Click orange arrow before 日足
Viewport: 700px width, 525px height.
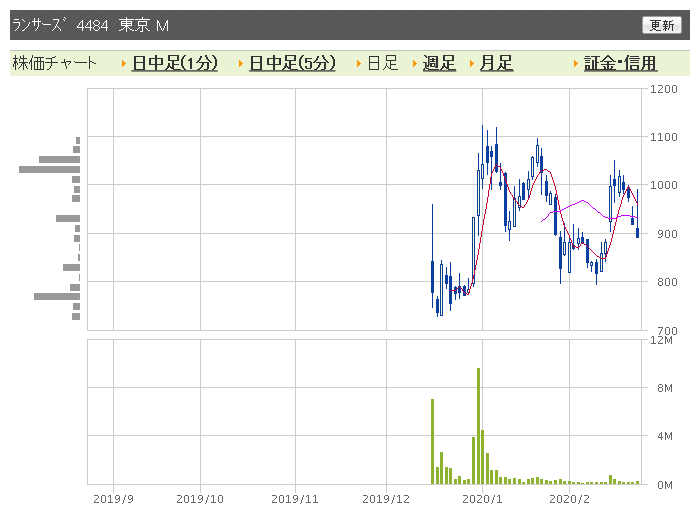[359, 63]
